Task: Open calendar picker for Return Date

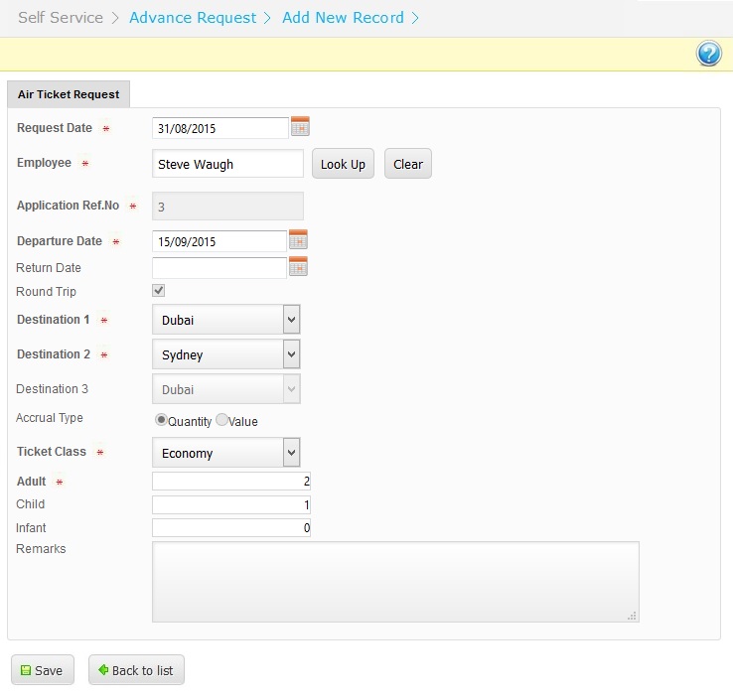Action: 298,266
